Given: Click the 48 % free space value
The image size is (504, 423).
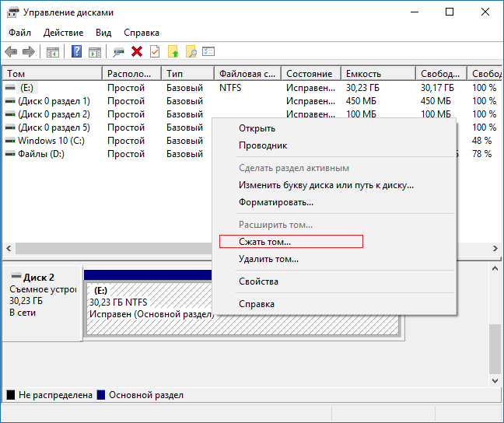Looking at the screenshot, I should 481,141.
